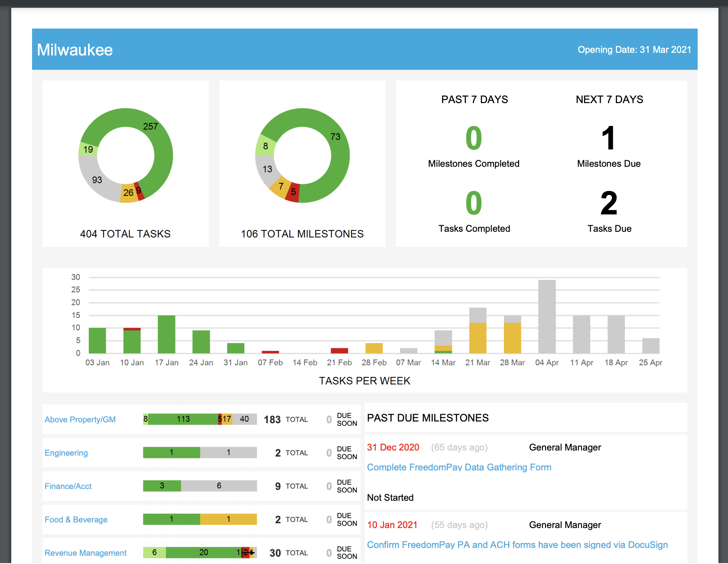Click the 10 Jan 2021 past due date
This screenshot has height=564, width=728.
[392, 525]
